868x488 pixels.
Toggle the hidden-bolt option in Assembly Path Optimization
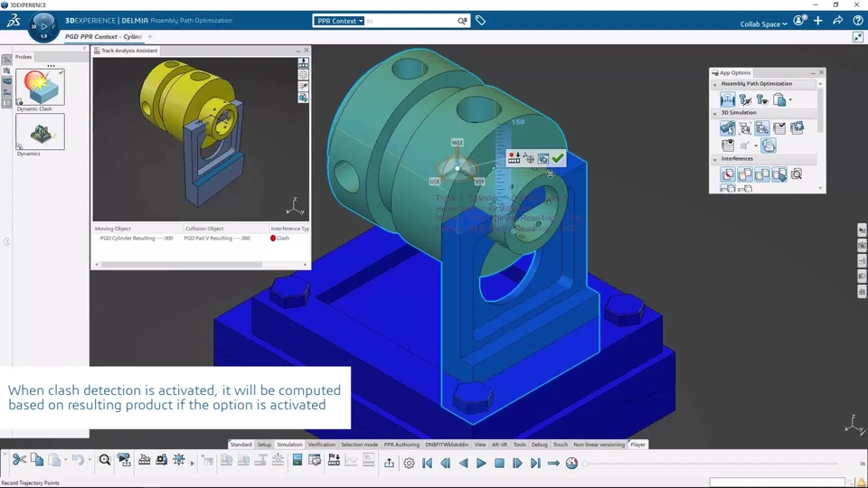(x=745, y=99)
